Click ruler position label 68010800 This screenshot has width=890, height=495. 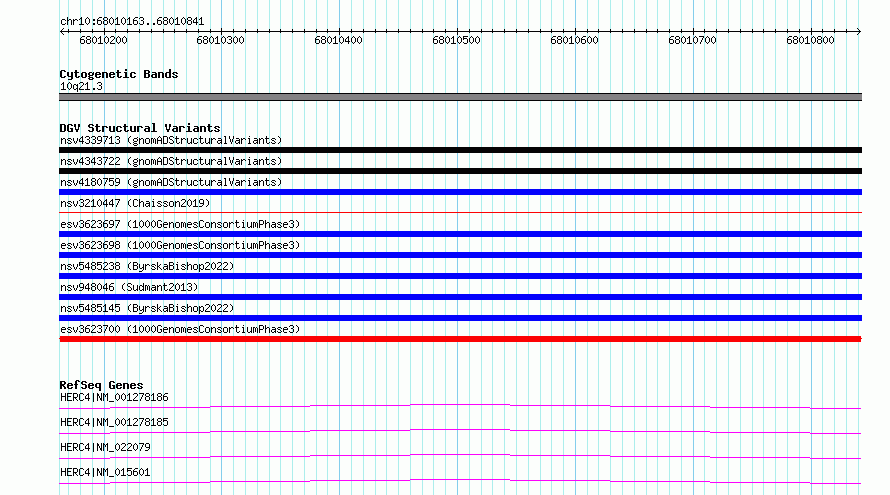pyautogui.click(x=811, y=40)
